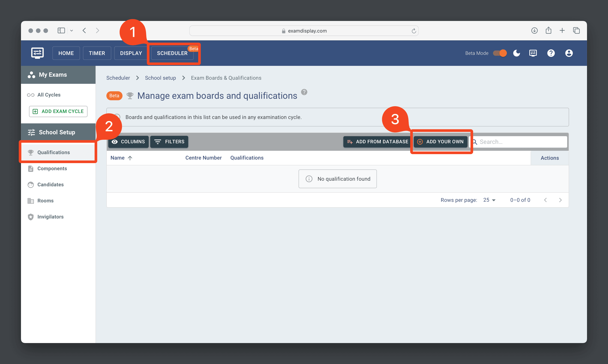Select the Components sidebar menu item
Image resolution: width=608 pixels, height=364 pixels.
pyautogui.click(x=52, y=168)
